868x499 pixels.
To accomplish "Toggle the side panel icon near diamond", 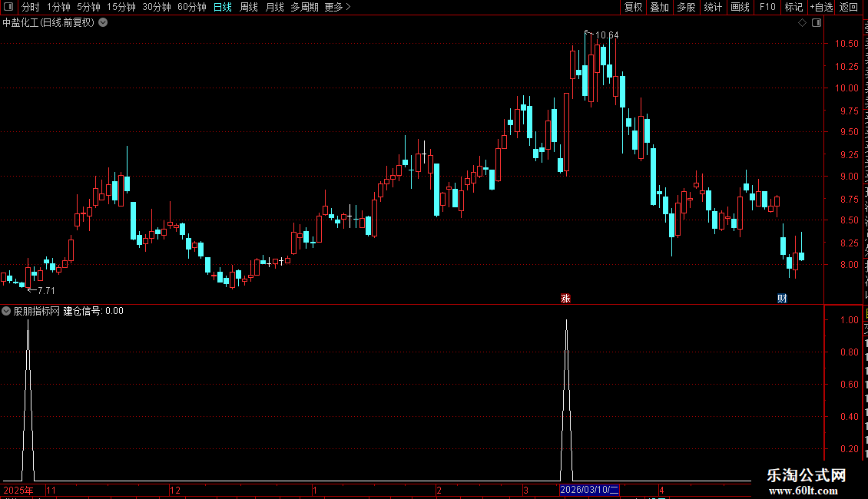I will point(817,23).
